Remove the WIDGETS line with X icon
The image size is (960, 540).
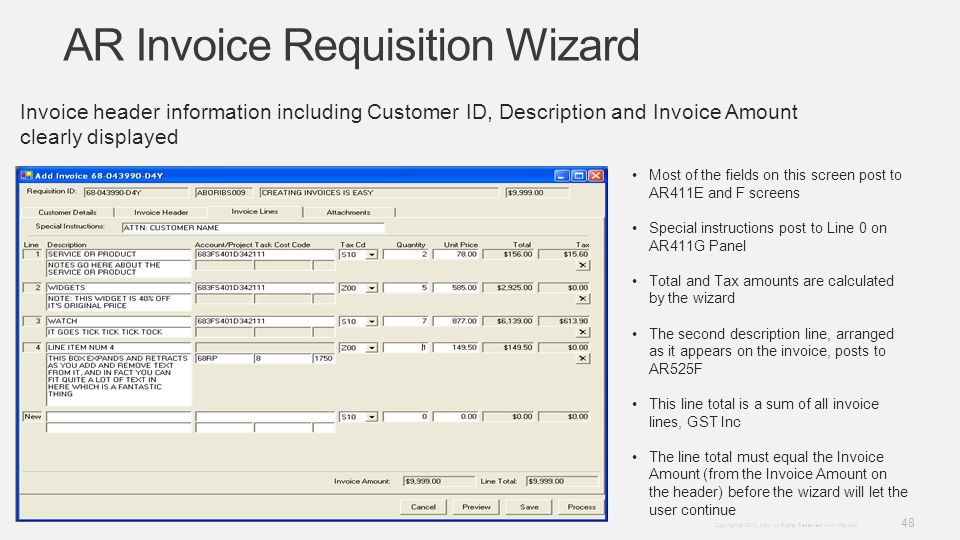(583, 299)
